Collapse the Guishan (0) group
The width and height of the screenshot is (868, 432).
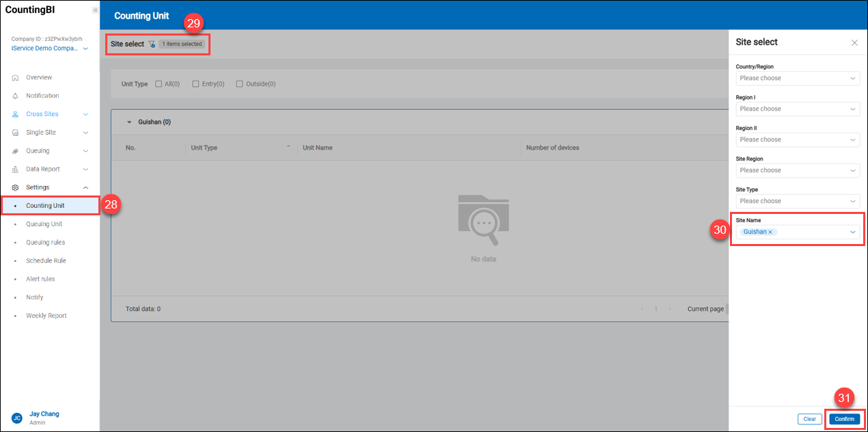tap(129, 122)
